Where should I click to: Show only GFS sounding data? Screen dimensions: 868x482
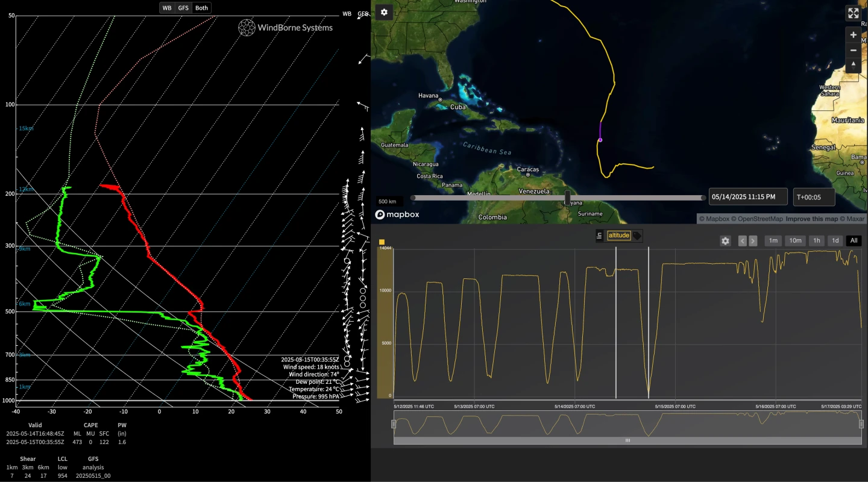tap(183, 8)
